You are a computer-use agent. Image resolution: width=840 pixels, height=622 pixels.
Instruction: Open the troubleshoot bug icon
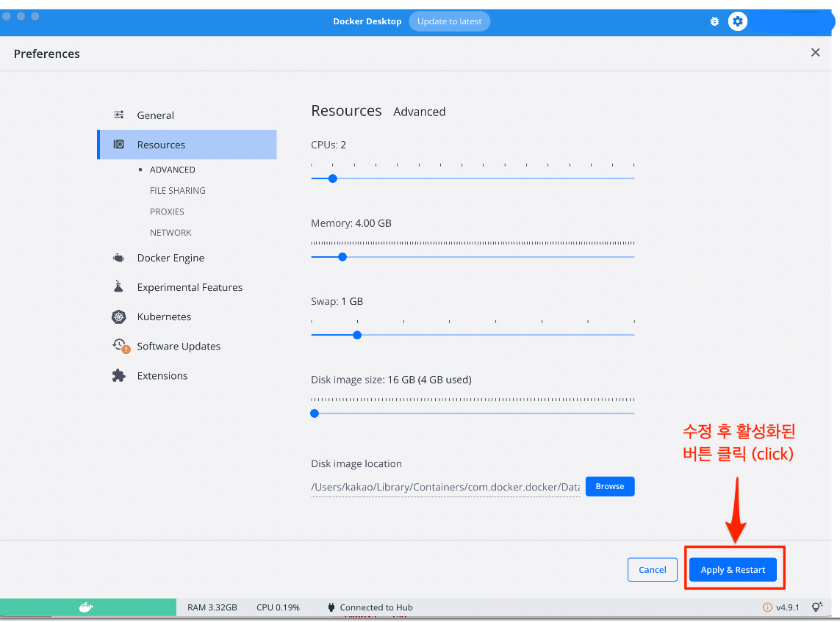pyautogui.click(x=714, y=21)
